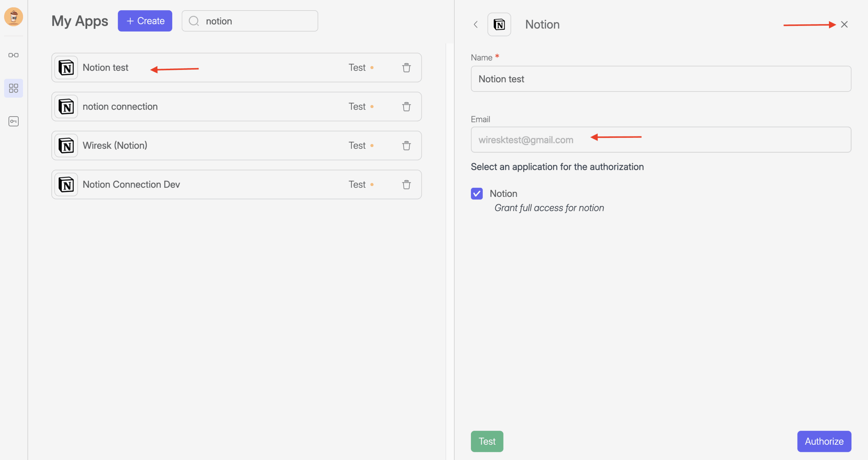Focus the notion search box
The width and height of the screenshot is (868, 460).
point(258,21)
